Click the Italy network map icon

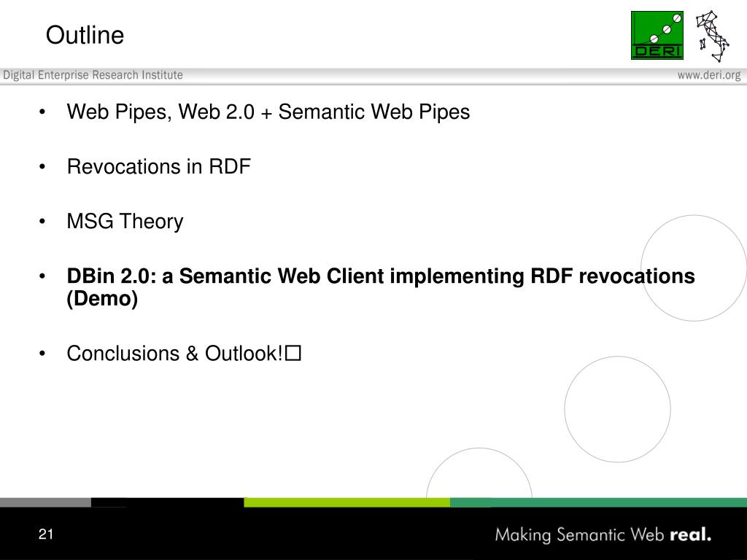(x=712, y=36)
